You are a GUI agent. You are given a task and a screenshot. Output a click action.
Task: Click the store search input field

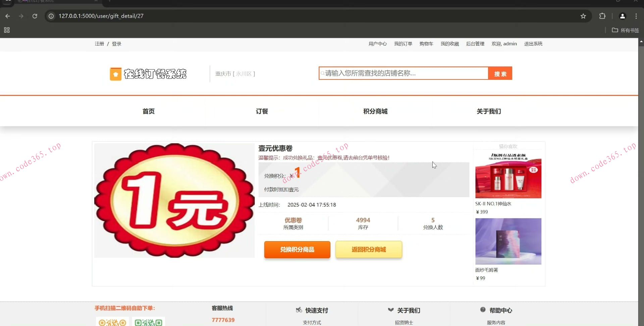coord(402,73)
